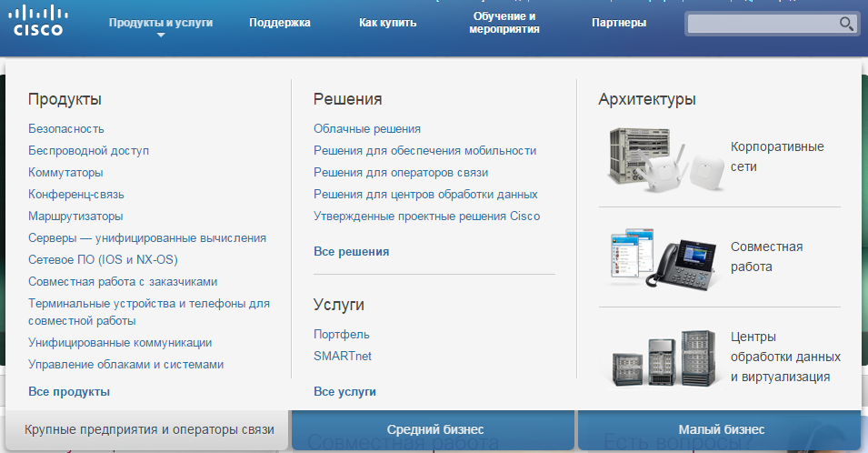The image size is (868, 453).
Task: Select Крупные предприятия и операторы связи tab
Action: (x=146, y=429)
